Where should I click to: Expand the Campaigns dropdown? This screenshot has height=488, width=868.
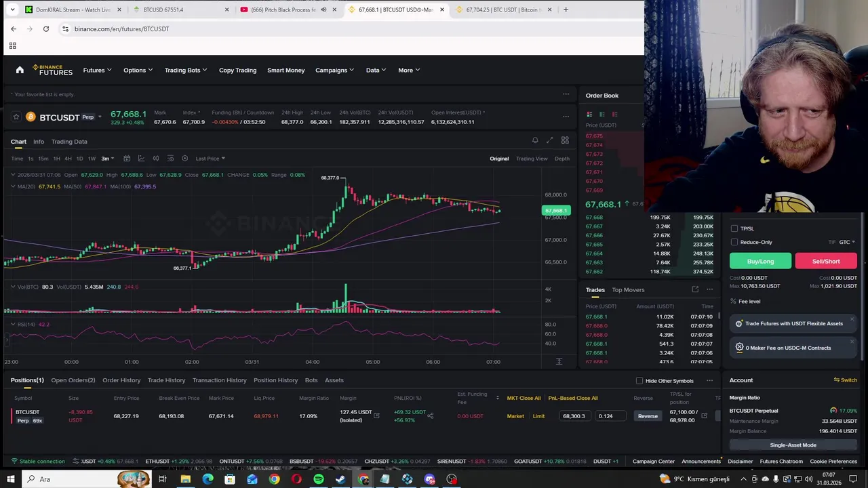point(334,70)
